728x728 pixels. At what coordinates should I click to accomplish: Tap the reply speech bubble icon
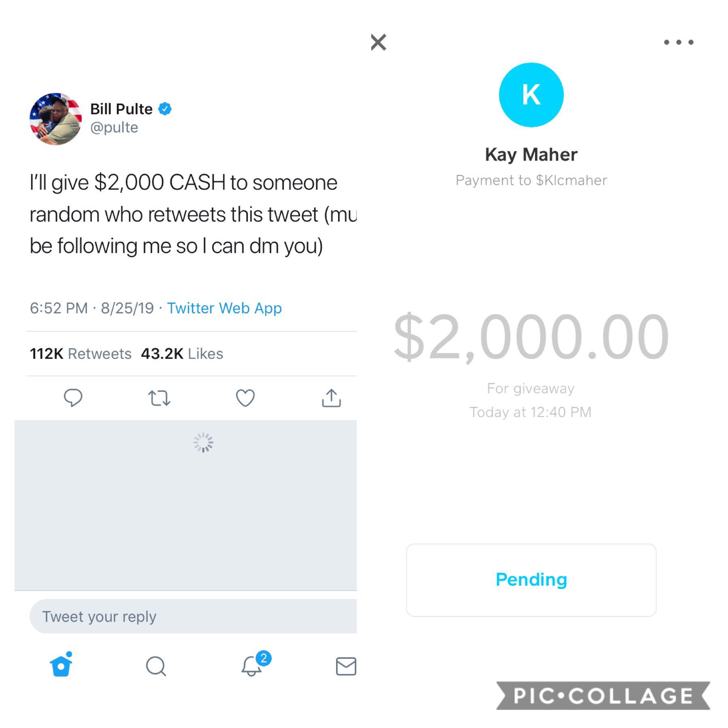[73, 398]
